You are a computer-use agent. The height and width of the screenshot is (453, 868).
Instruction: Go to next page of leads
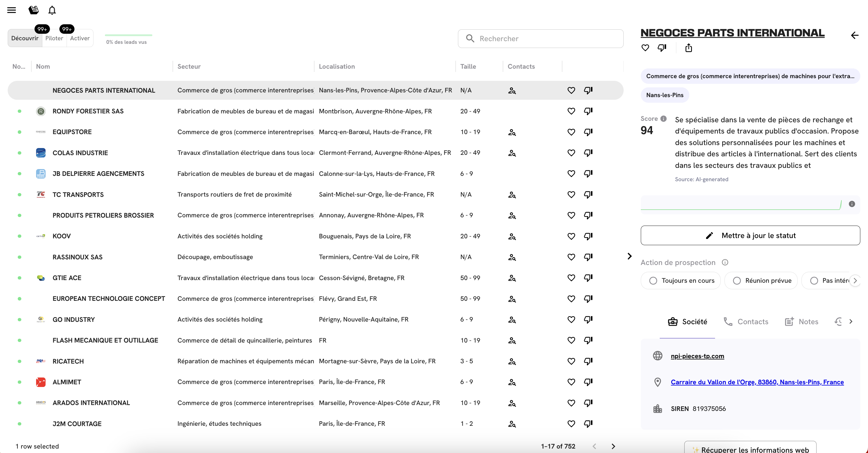613,446
